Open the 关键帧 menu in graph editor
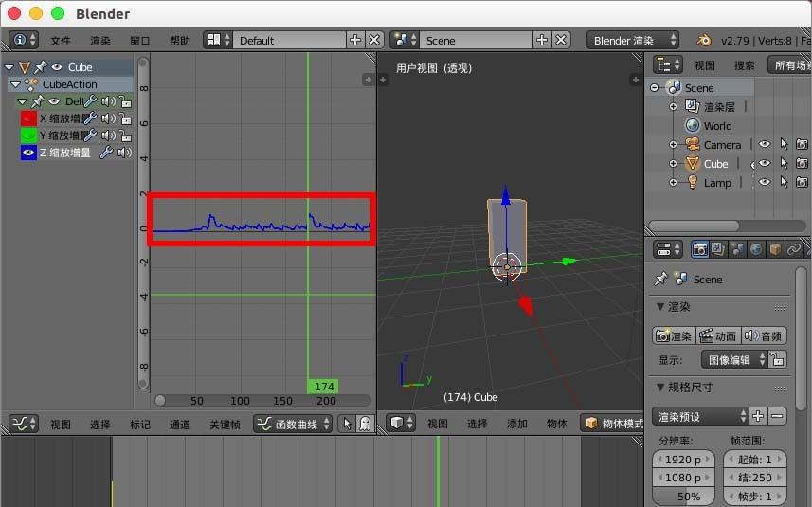812x507 pixels. (x=225, y=425)
